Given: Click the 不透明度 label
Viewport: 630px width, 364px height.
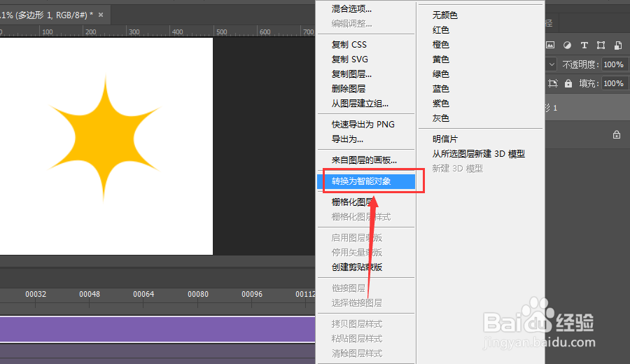Looking at the screenshot, I should (580, 64).
